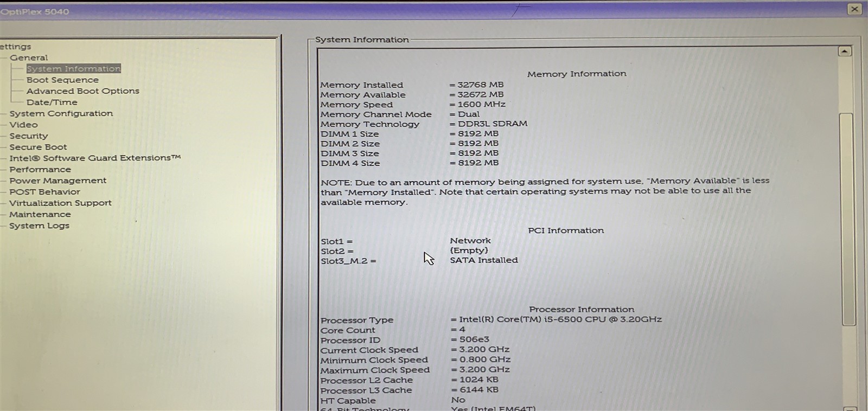Select the Maintenance category
The width and height of the screenshot is (868, 411).
40,214
